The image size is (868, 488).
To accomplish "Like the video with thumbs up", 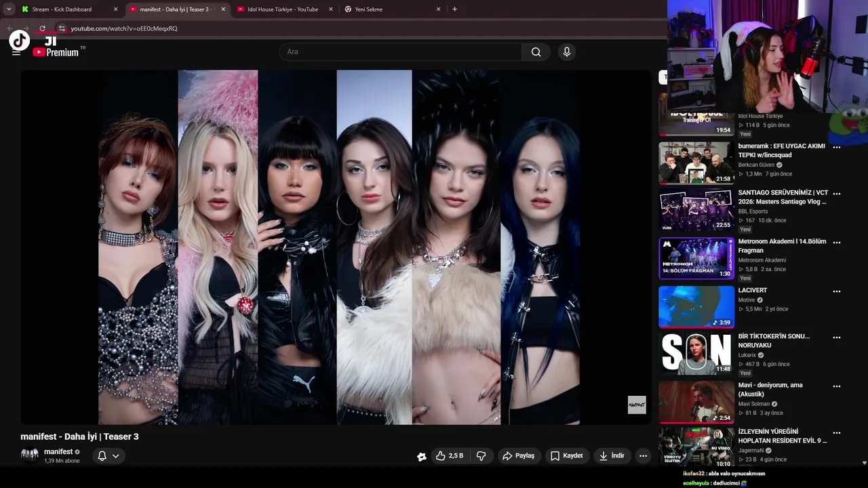I will tap(450, 455).
